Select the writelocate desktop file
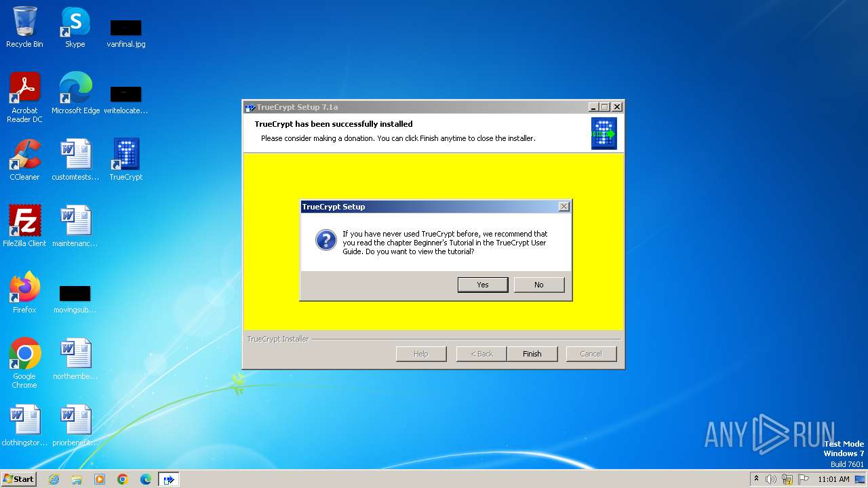 coord(126,99)
